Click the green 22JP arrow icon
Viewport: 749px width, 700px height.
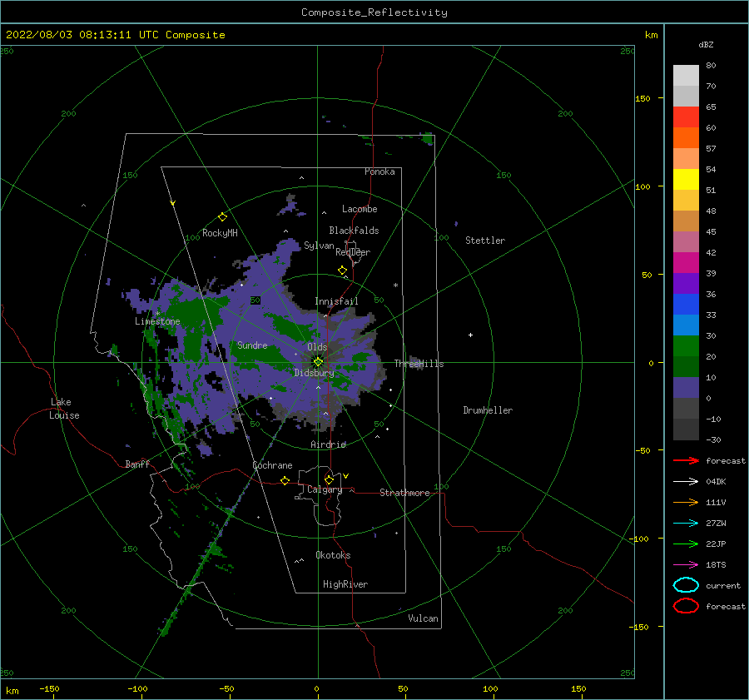[686, 544]
